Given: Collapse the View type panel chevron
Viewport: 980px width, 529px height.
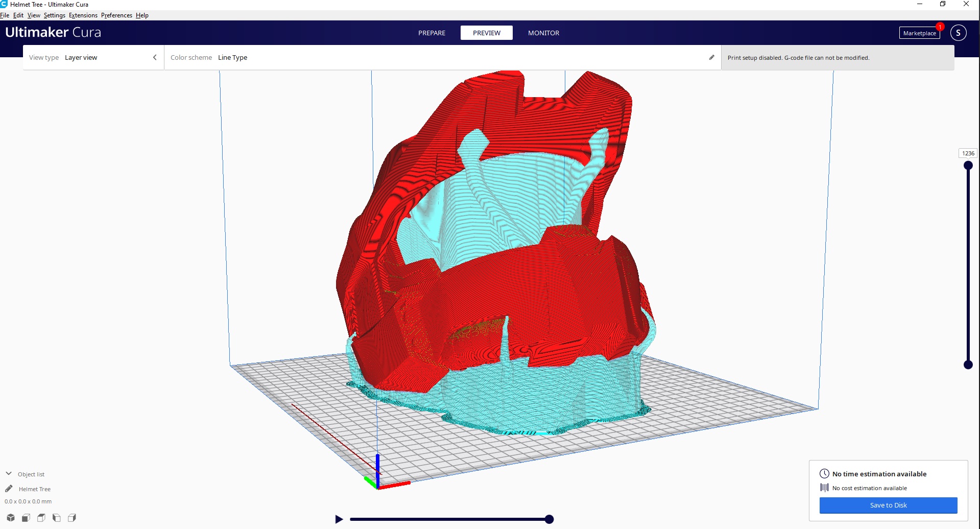Looking at the screenshot, I should click(155, 57).
